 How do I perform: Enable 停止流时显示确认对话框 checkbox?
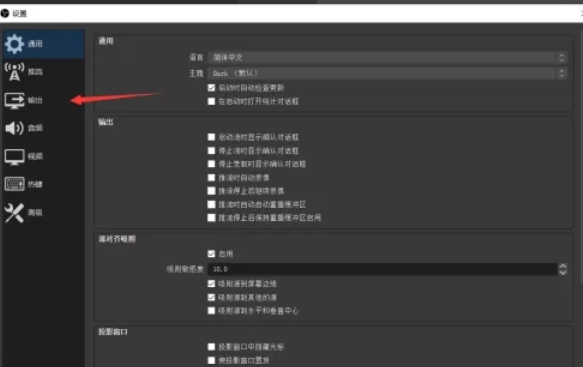pyautogui.click(x=211, y=151)
